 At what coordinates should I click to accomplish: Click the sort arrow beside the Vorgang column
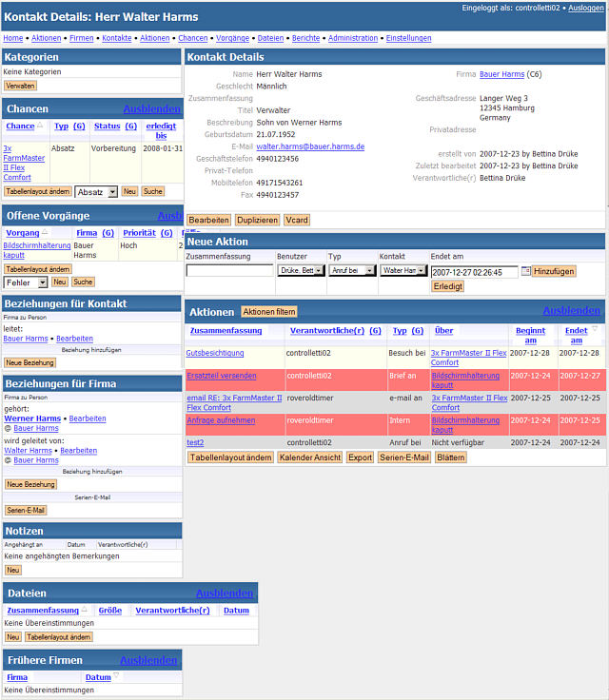tap(45, 232)
